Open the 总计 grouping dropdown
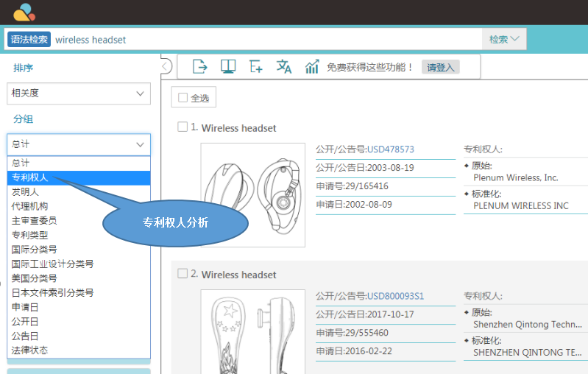 pyautogui.click(x=78, y=144)
